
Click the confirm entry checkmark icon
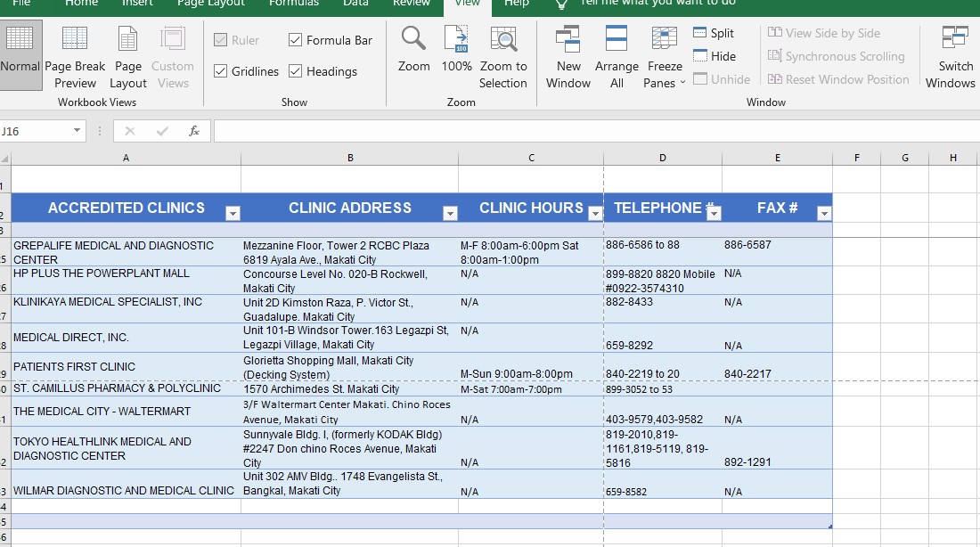pyautogui.click(x=162, y=131)
